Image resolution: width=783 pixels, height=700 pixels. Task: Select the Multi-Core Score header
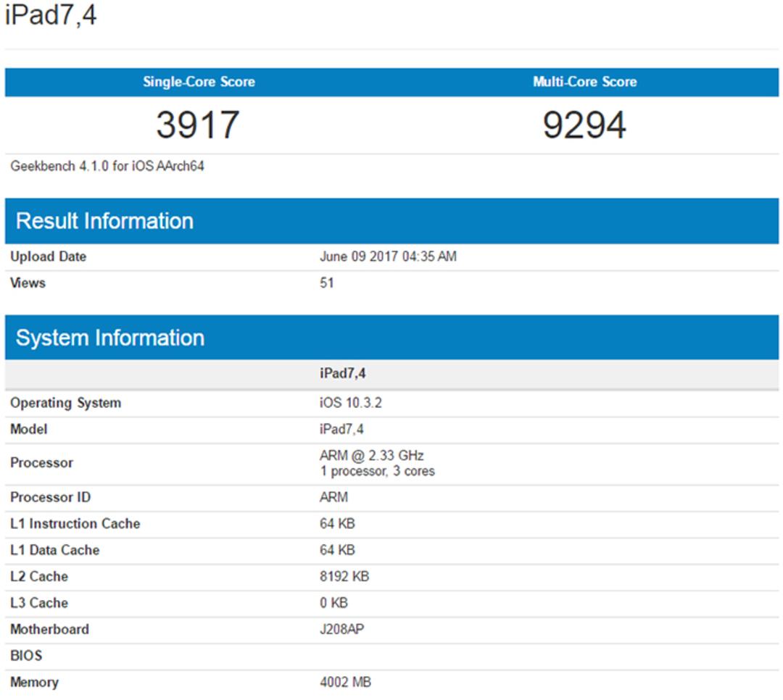click(x=585, y=82)
